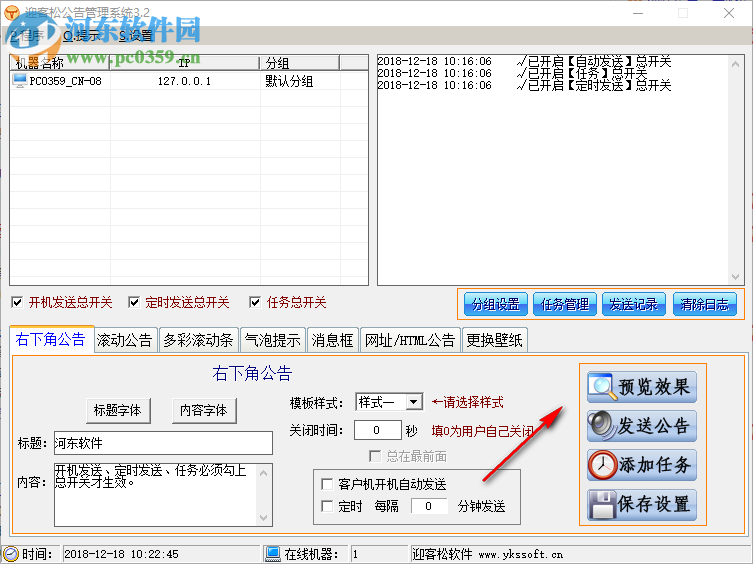This screenshot has width=753, height=564.
Task: Click 添加任务 button label
Action: point(655,465)
